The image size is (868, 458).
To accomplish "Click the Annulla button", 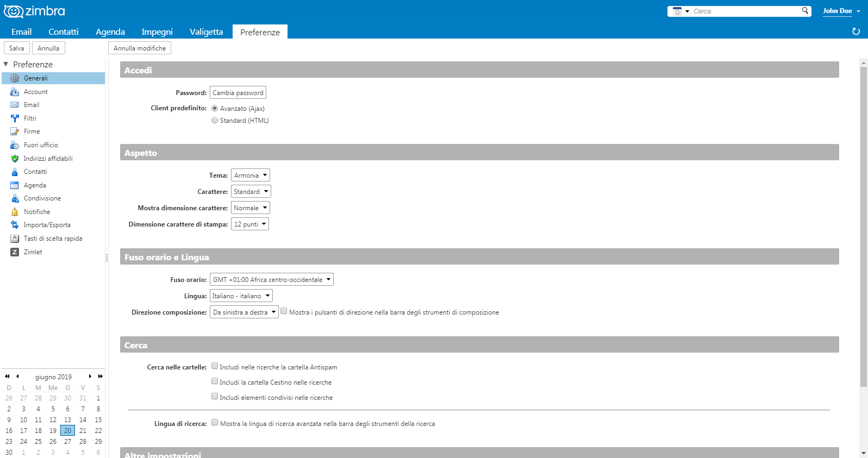I will coord(48,48).
